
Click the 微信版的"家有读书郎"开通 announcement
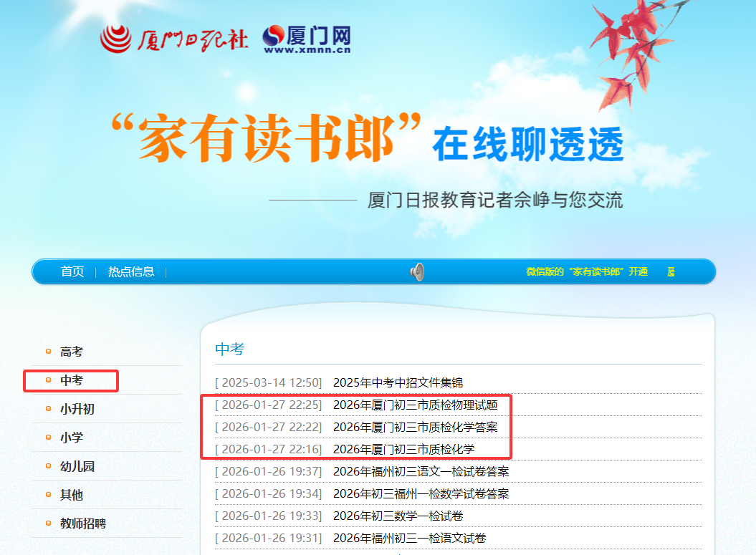(587, 271)
